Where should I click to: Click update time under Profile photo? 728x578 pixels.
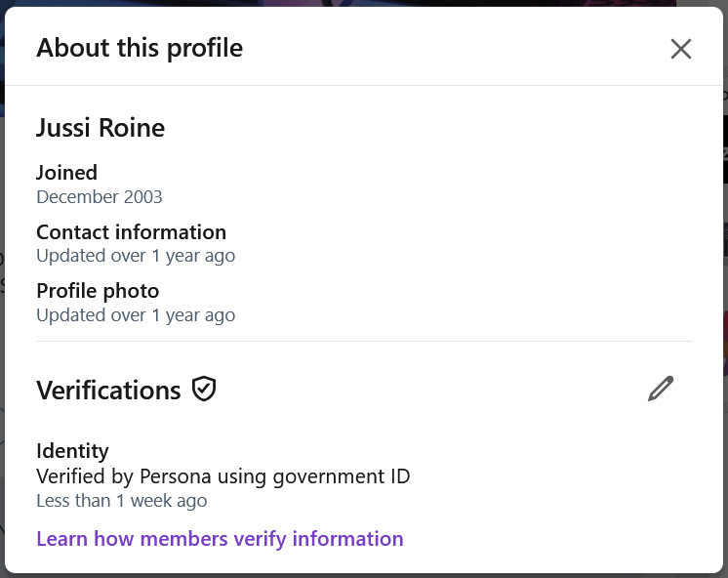[136, 315]
